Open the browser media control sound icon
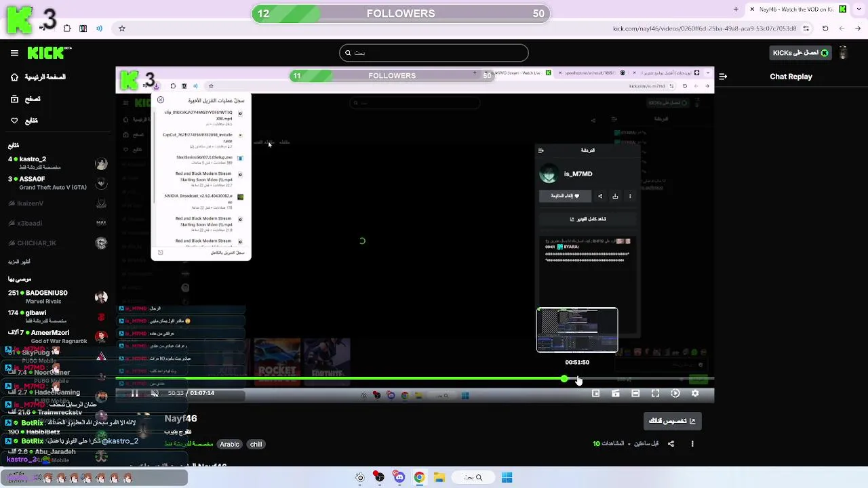The image size is (868, 488). tap(100, 28)
